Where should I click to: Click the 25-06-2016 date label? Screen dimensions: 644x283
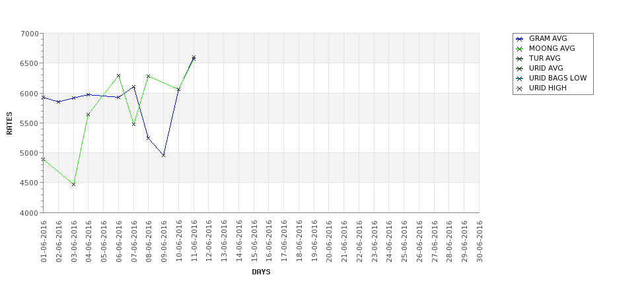coord(404,241)
